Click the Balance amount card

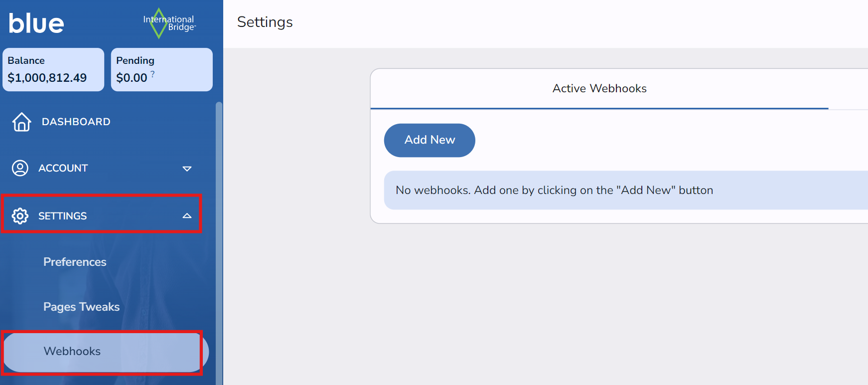(53, 70)
